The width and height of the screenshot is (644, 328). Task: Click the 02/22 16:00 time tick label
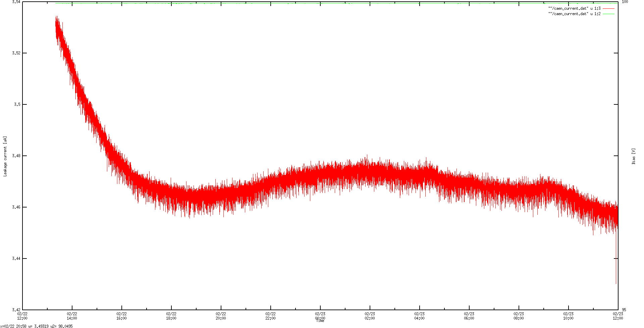coord(121,316)
